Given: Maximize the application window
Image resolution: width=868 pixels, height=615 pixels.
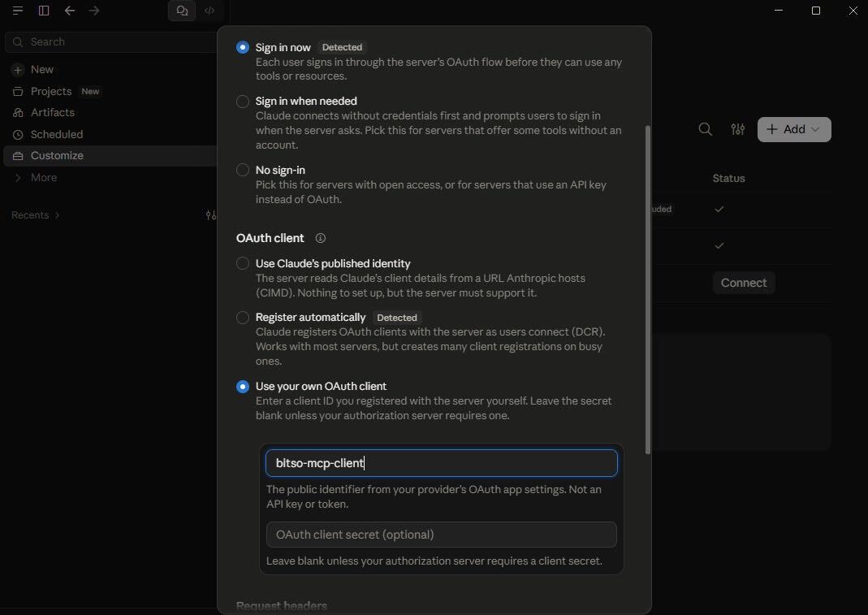Looking at the screenshot, I should pyautogui.click(x=815, y=11).
